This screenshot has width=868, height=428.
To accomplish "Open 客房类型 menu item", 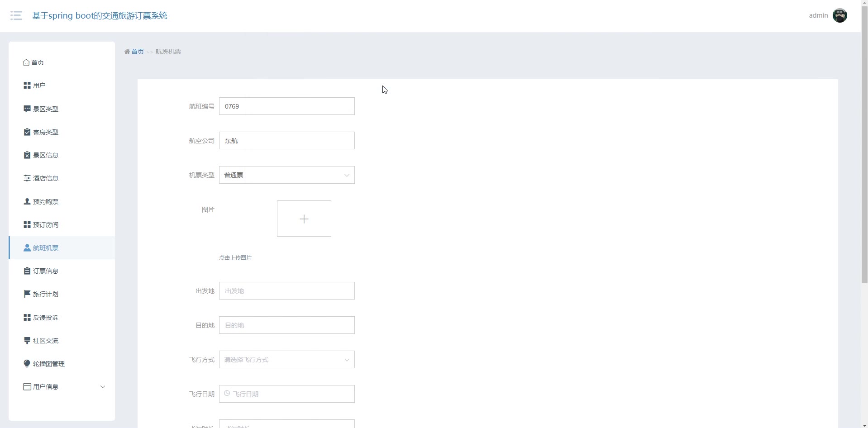I will (62, 132).
